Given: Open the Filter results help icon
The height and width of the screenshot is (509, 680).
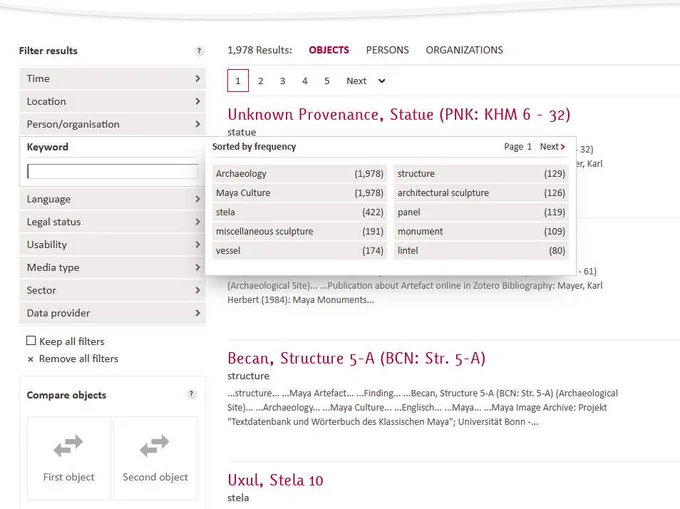Looking at the screenshot, I should click(199, 51).
